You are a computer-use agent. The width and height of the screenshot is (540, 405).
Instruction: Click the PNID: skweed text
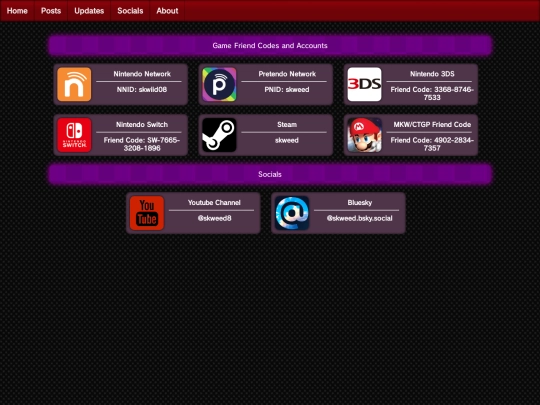[x=287, y=90]
